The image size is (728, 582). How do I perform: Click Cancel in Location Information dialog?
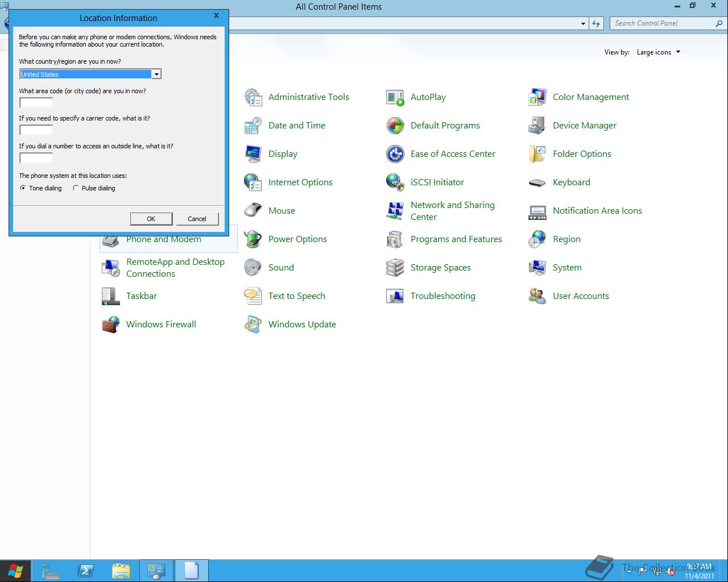pyautogui.click(x=197, y=219)
